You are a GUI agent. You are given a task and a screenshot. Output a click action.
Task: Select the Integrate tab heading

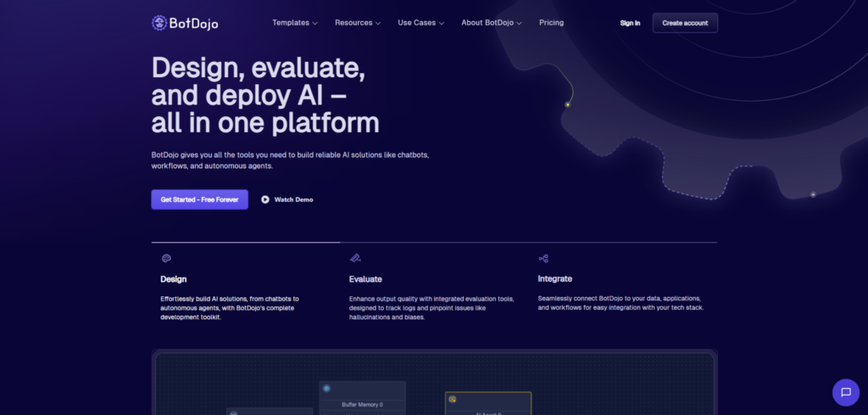coord(555,278)
